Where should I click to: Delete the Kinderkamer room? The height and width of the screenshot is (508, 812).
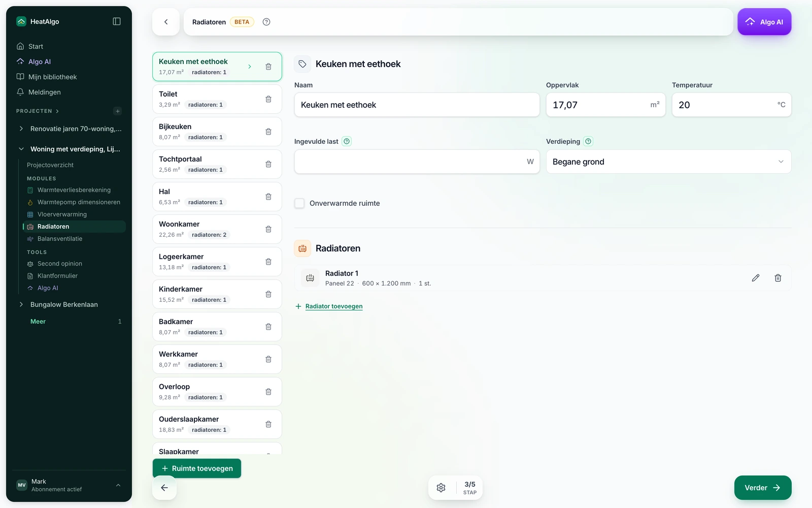(268, 294)
